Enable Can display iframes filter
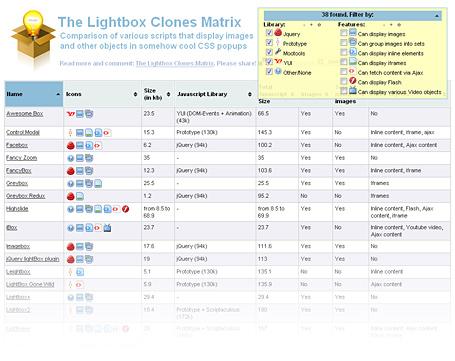 [344, 62]
